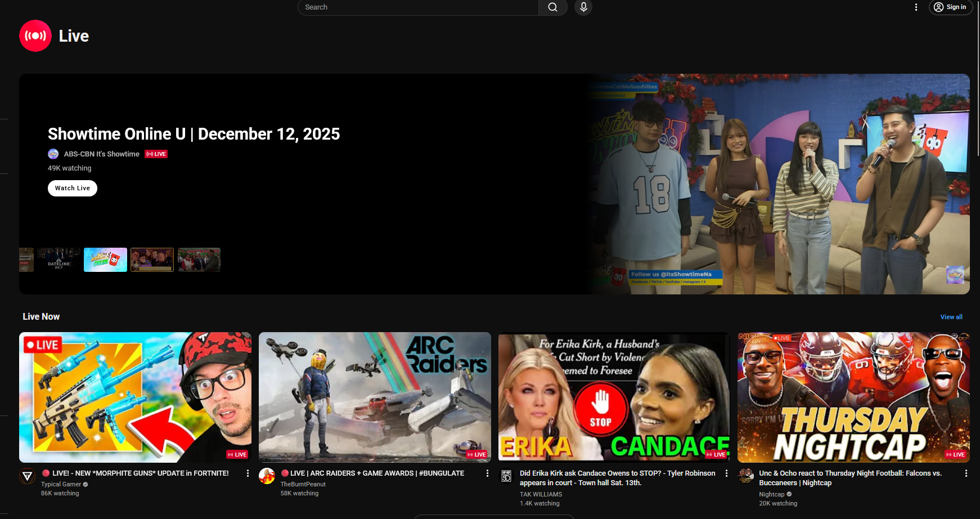
Task: Go to the Nightcap channel name
Action: click(x=772, y=494)
